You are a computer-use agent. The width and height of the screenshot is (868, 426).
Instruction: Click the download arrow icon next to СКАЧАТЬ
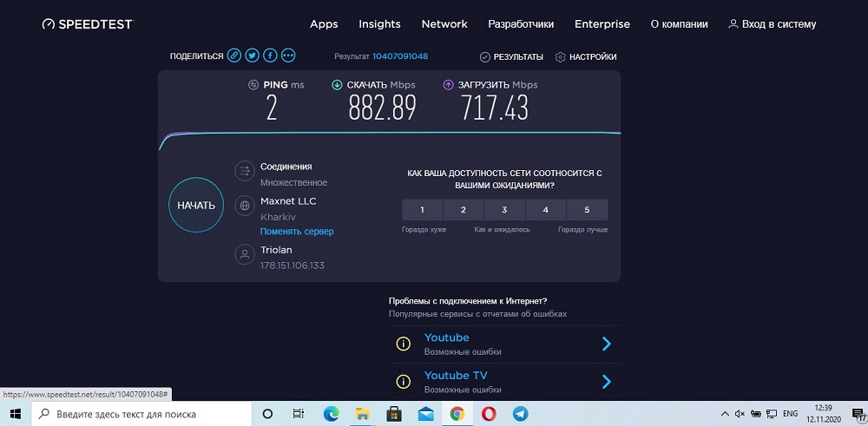pyautogui.click(x=337, y=85)
